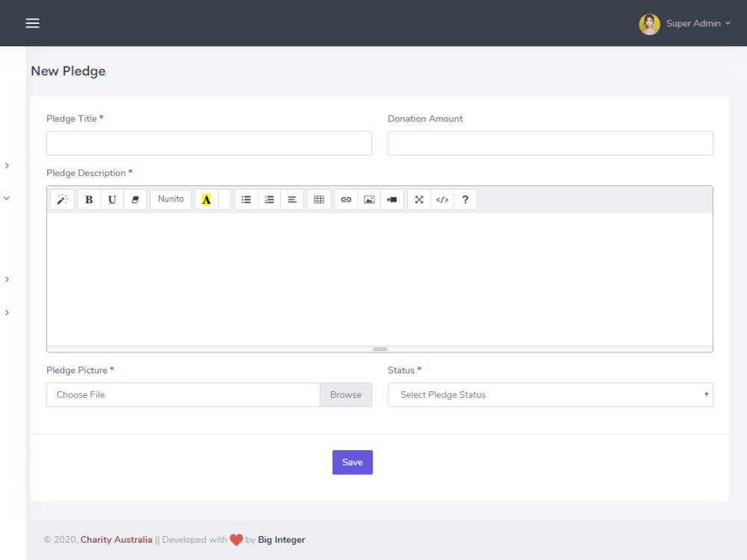Click the Save button
The width and height of the screenshot is (747, 560).
point(352,461)
